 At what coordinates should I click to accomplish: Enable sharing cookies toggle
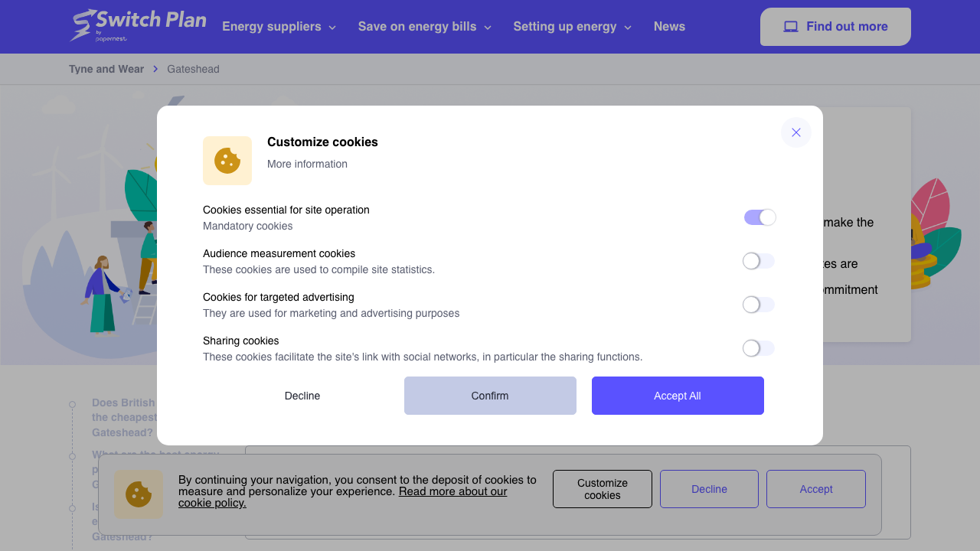pos(758,347)
